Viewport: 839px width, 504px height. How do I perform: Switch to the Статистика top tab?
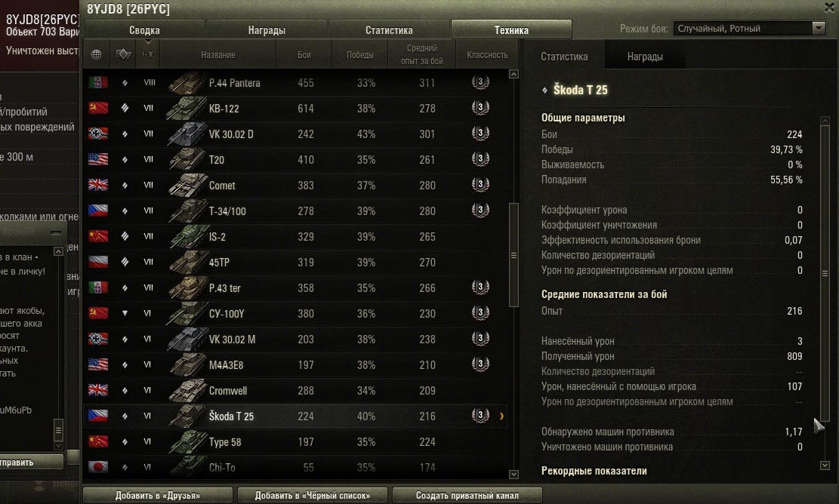pos(389,30)
